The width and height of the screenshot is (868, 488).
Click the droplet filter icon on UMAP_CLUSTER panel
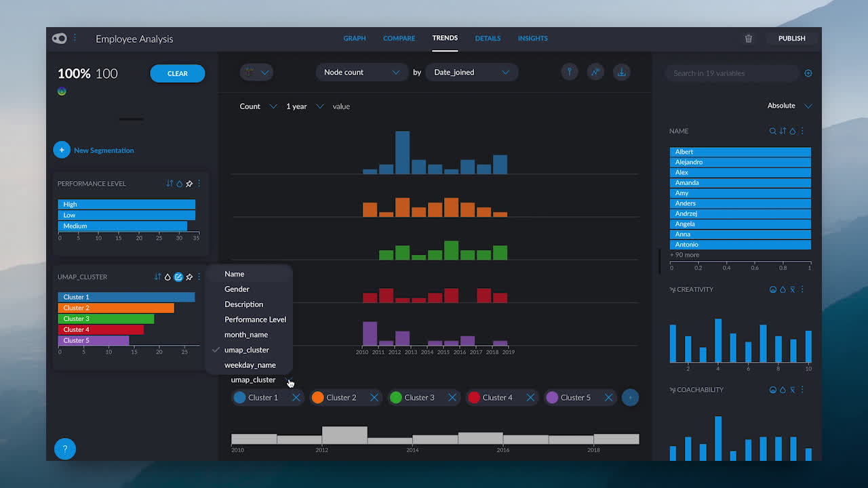click(x=167, y=277)
